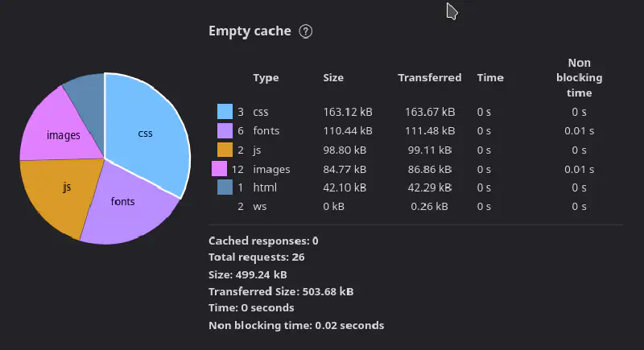
Task: Click the Empty cache heading
Action: pos(249,31)
